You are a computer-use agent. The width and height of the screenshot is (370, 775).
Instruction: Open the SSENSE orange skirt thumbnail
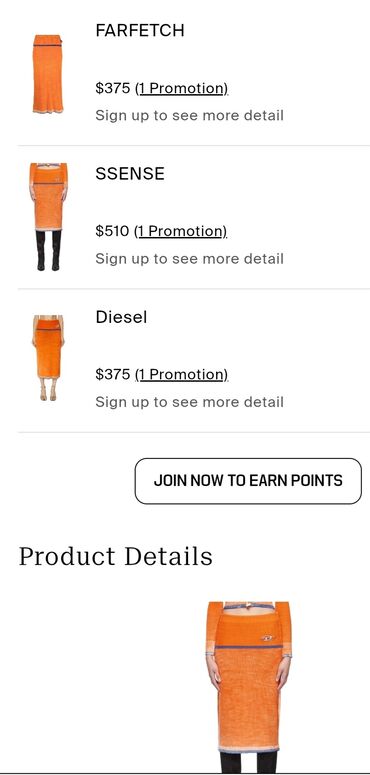point(48,217)
